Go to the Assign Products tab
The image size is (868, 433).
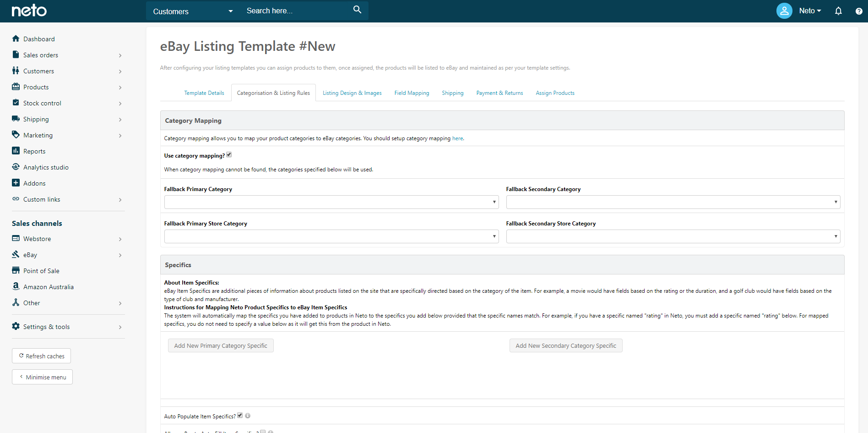[x=555, y=93]
